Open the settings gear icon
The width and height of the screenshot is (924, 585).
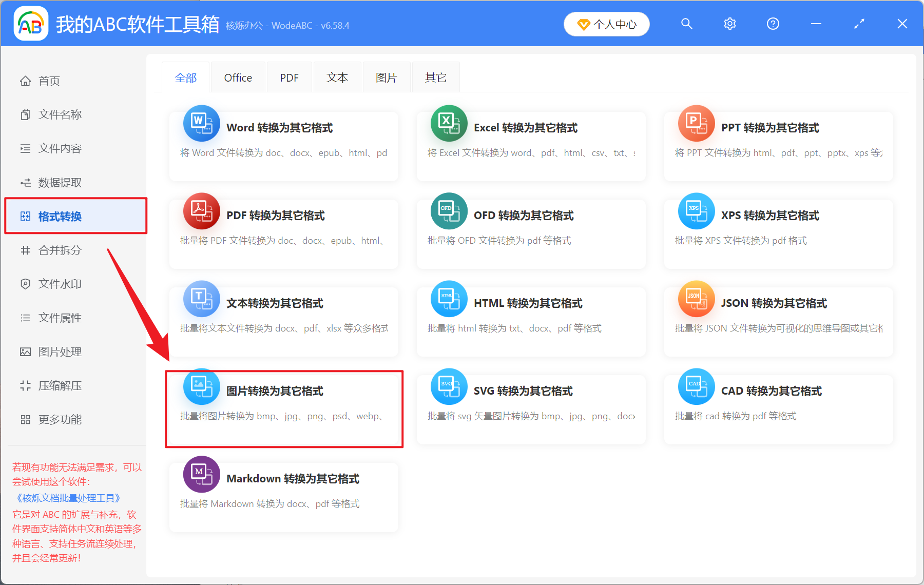pos(729,24)
